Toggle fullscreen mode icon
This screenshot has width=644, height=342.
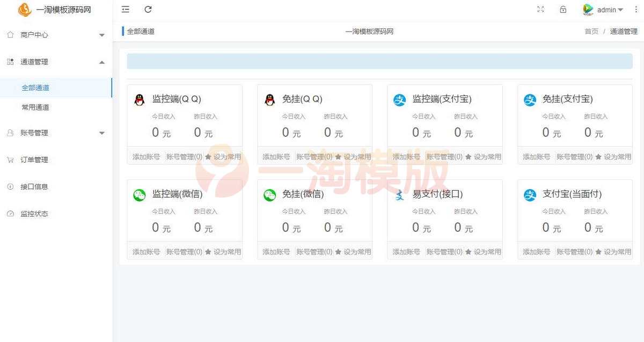[540, 9]
